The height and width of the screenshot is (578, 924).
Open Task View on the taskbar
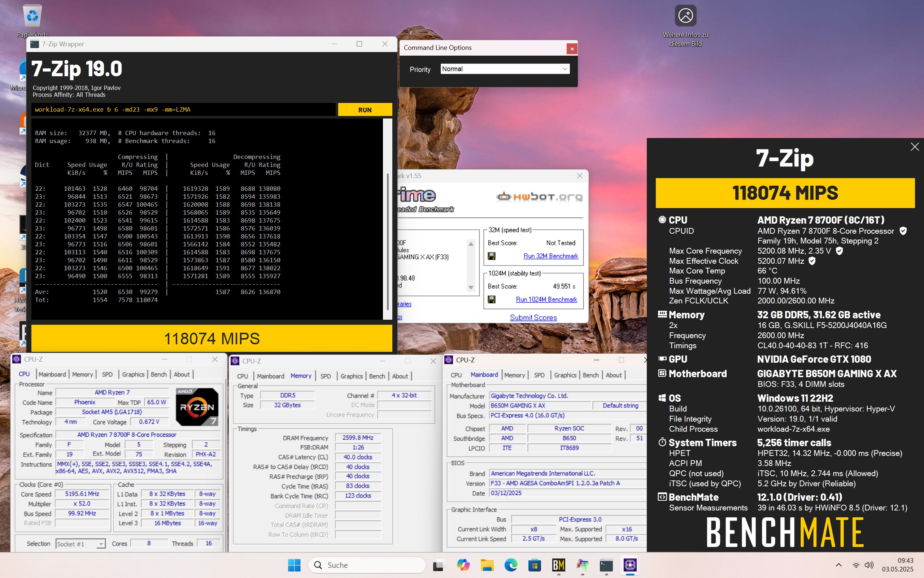[439, 565]
